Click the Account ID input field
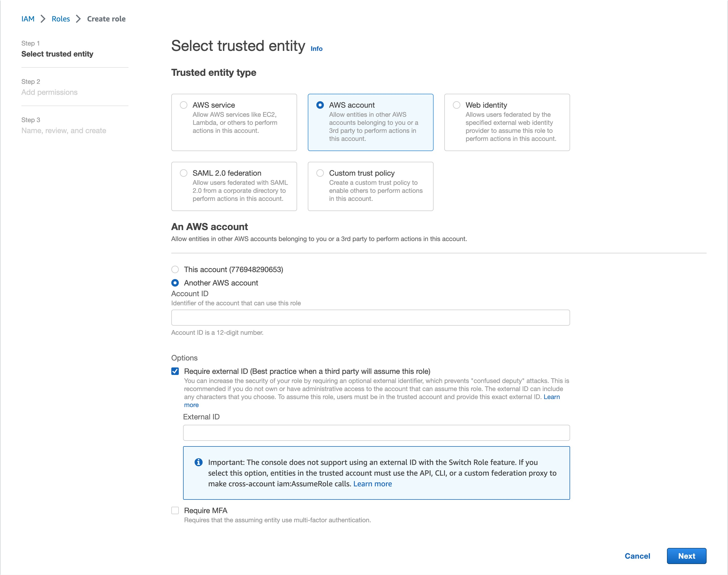 [x=370, y=317]
